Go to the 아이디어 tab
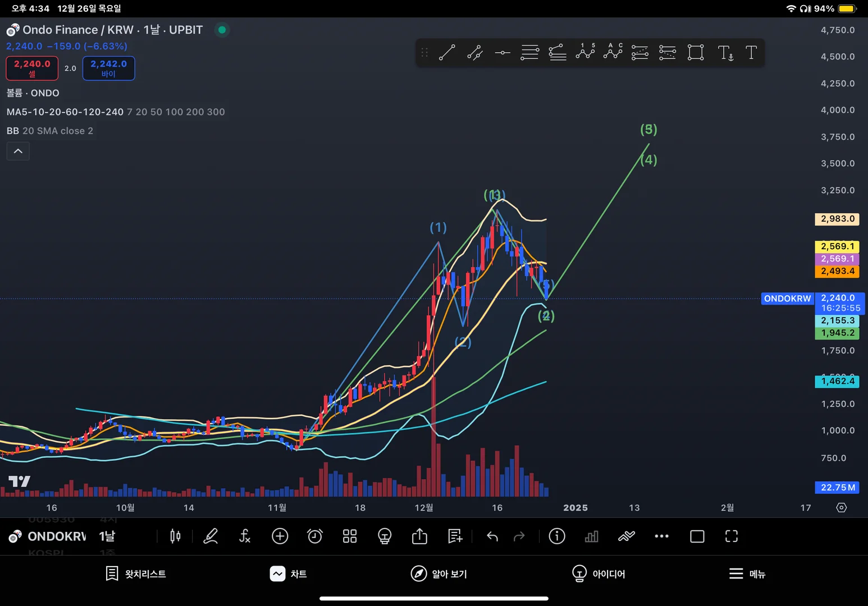The image size is (868, 606). (x=599, y=574)
